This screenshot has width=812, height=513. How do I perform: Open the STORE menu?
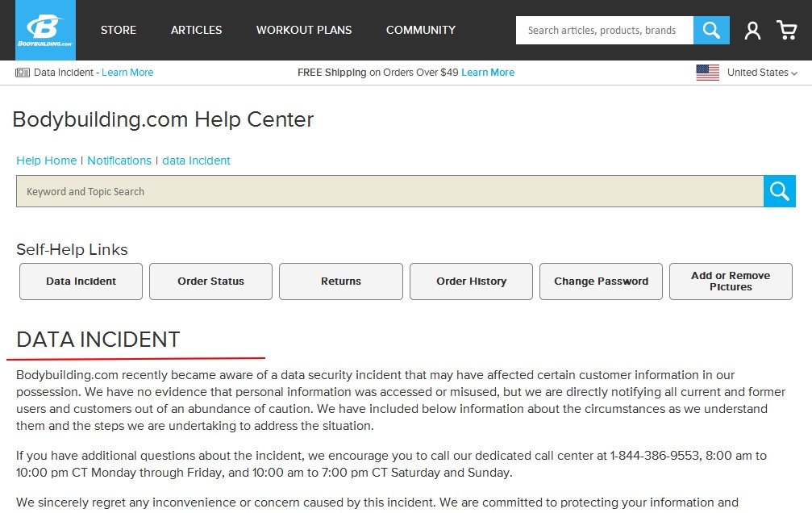119,30
